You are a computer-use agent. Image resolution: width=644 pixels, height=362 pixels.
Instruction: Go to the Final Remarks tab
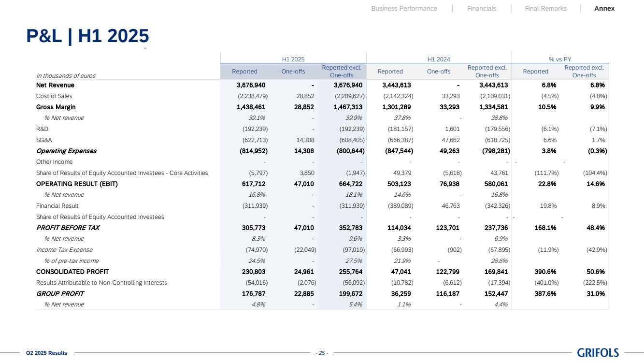click(545, 8)
